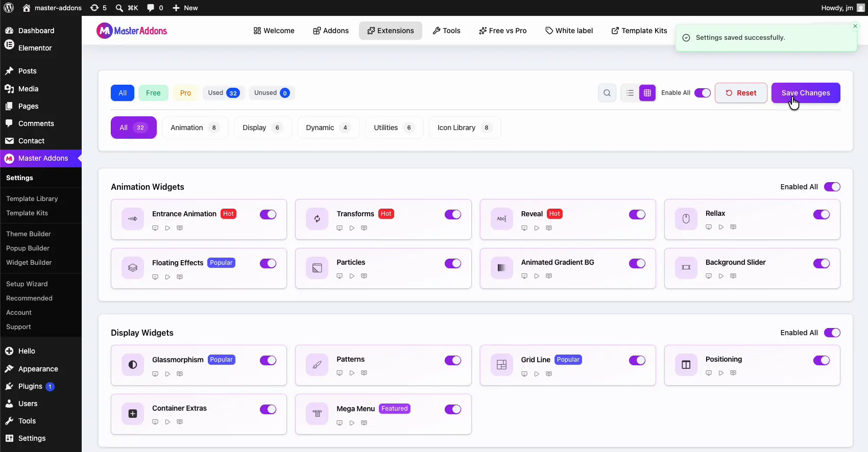Show only Free extensions
The height and width of the screenshot is (452, 868).
(x=153, y=93)
